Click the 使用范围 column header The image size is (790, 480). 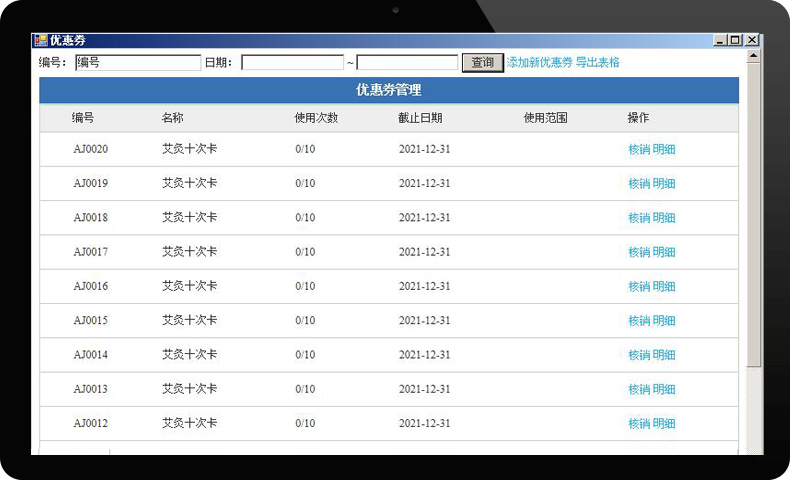point(545,118)
